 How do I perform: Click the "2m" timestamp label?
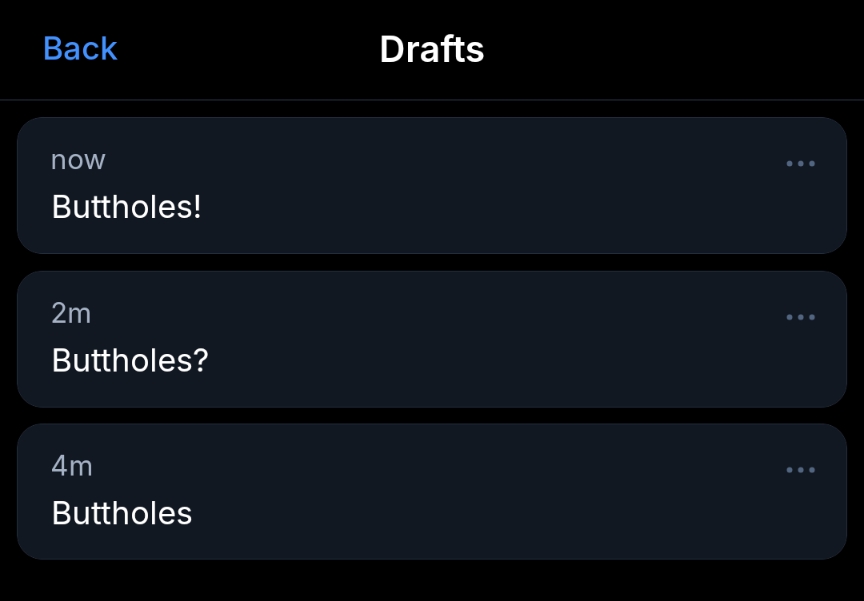point(71,314)
